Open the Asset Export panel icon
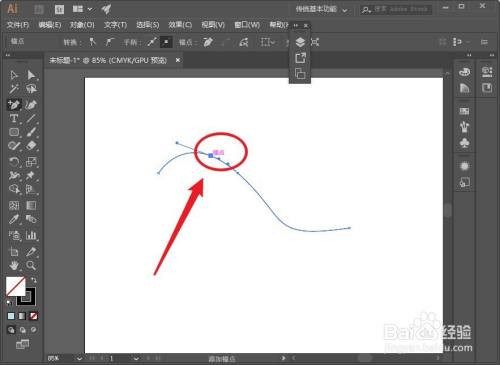 click(x=300, y=58)
